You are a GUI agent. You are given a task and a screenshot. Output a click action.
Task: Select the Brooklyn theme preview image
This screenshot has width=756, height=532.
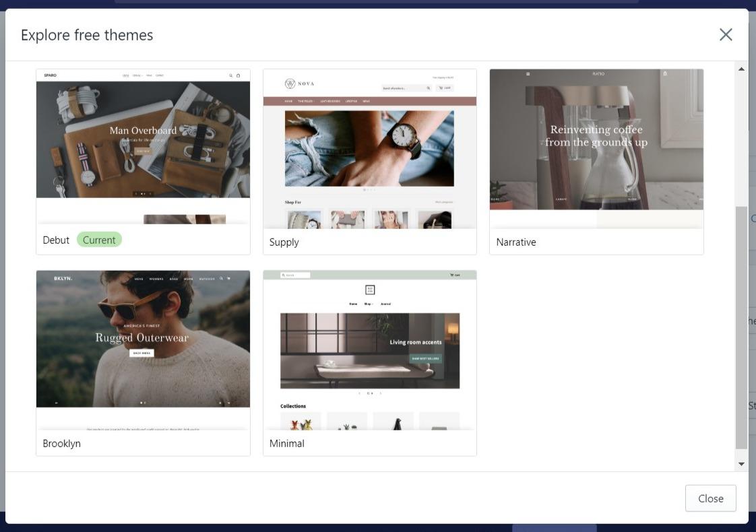(x=144, y=350)
